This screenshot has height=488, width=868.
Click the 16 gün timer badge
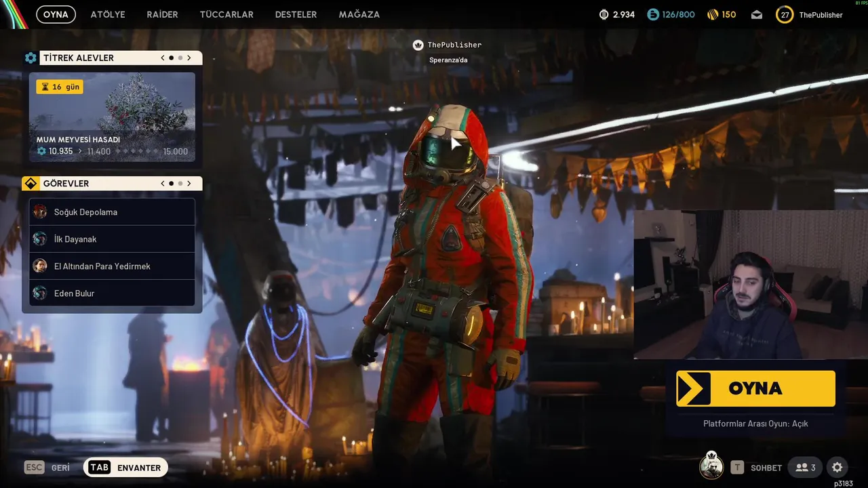click(60, 87)
